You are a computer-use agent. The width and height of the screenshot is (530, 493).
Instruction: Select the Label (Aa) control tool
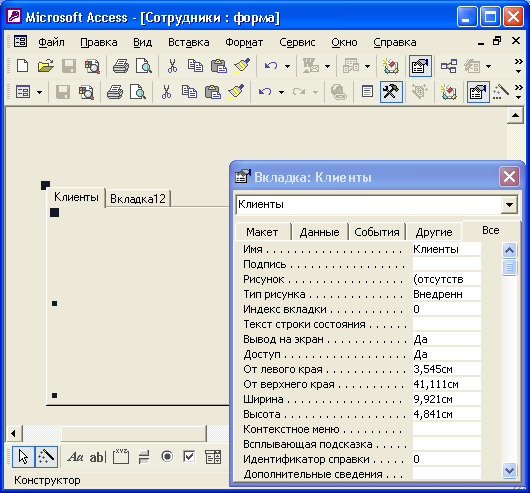pos(75,457)
